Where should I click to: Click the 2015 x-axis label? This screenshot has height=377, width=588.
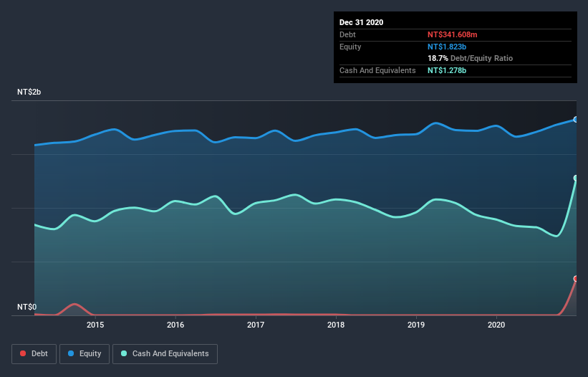[x=95, y=325]
